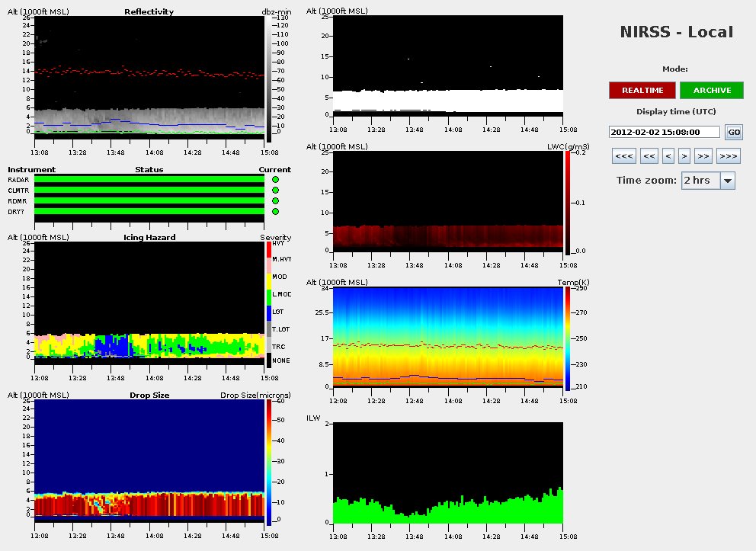Click the RADAR green status bar
The image size is (756, 551).
pos(149,179)
